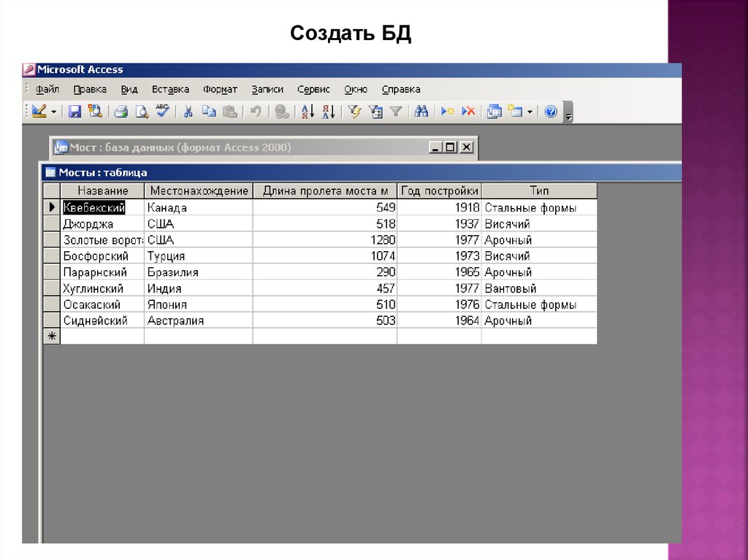748x560 pixels.
Task: Switch to Design view with the View icon
Action: (39, 112)
